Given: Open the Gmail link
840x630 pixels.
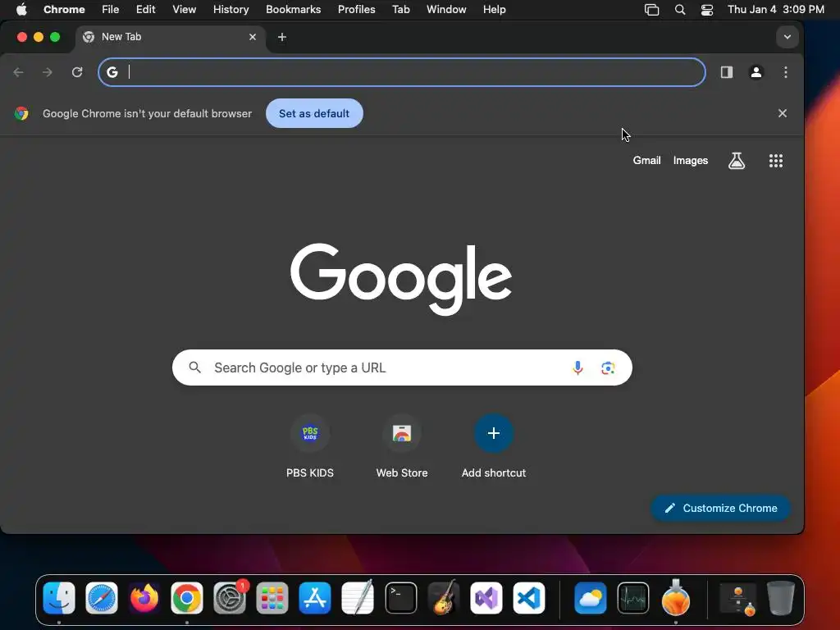Looking at the screenshot, I should [646, 160].
